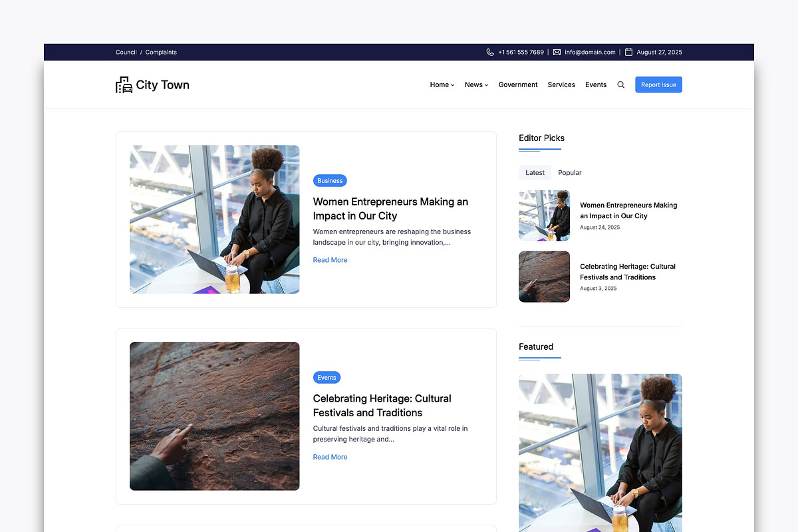
Task: Click sidebar Celebrating Heritage small thumbnail
Action: click(x=544, y=277)
